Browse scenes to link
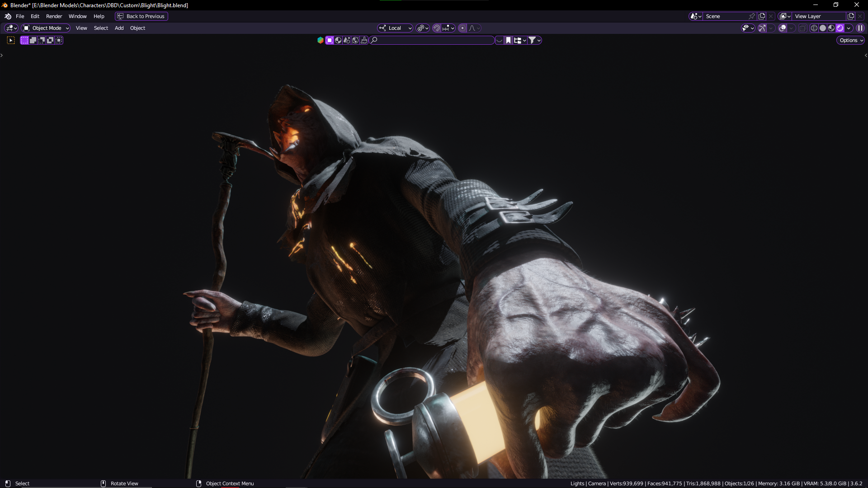This screenshot has height=488, width=868. point(696,16)
